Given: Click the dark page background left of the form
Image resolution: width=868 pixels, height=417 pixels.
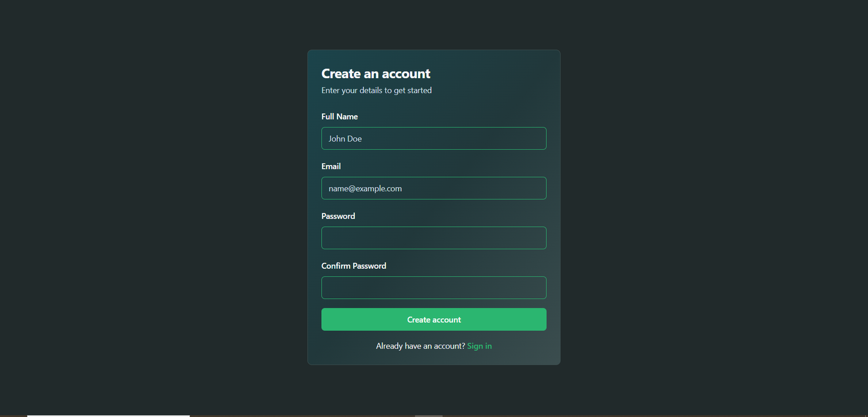Looking at the screenshot, I should [152, 206].
